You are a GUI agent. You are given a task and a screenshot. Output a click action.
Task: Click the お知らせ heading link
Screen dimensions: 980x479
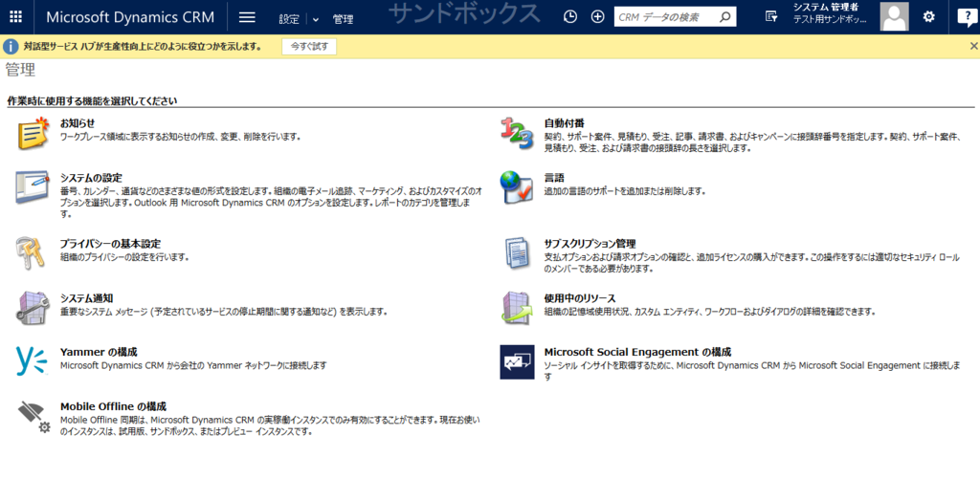click(x=78, y=123)
